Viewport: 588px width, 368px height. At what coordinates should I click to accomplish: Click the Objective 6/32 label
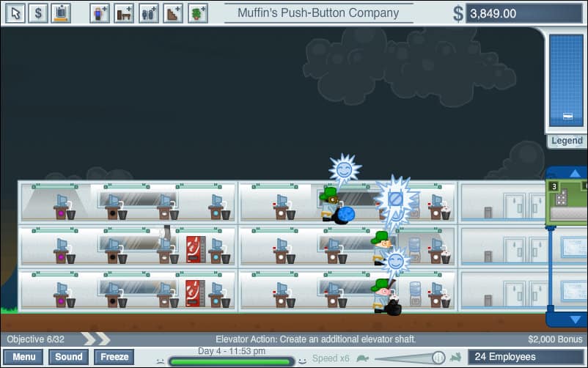[36, 339]
